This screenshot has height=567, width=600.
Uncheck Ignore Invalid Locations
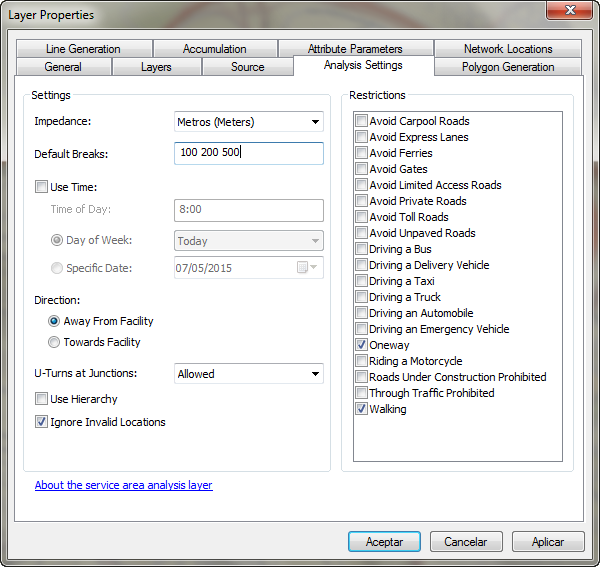[x=41, y=422]
